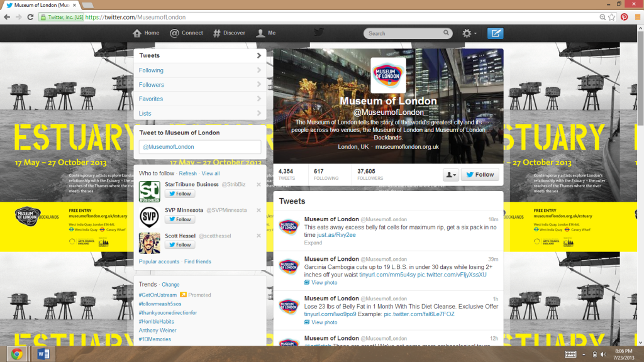Viewport: 644px width, 362px height.
Task: Open Lists in sidebar
Action: [x=200, y=113]
